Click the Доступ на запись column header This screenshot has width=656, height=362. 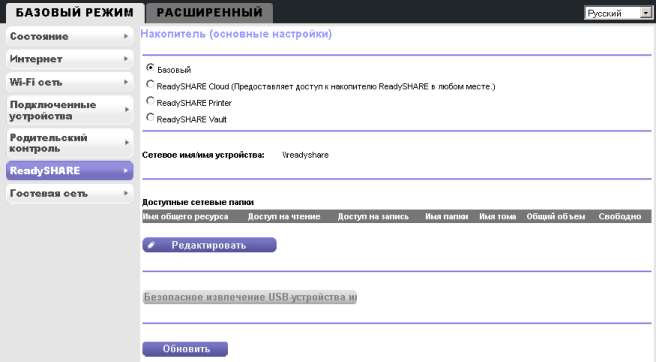coord(373,216)
